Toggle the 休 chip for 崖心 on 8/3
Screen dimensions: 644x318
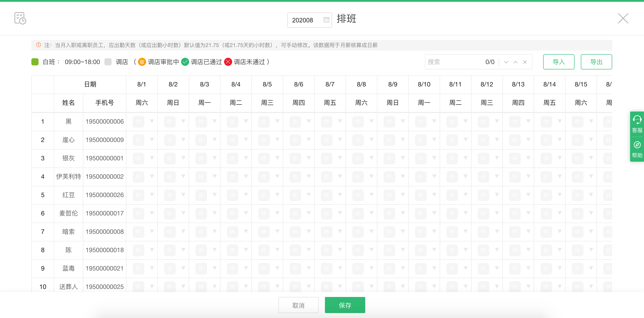[201, 140]
